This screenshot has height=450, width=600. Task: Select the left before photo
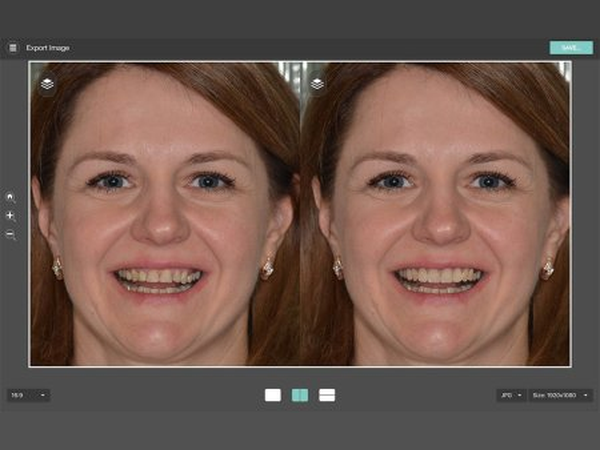[165, 214]
